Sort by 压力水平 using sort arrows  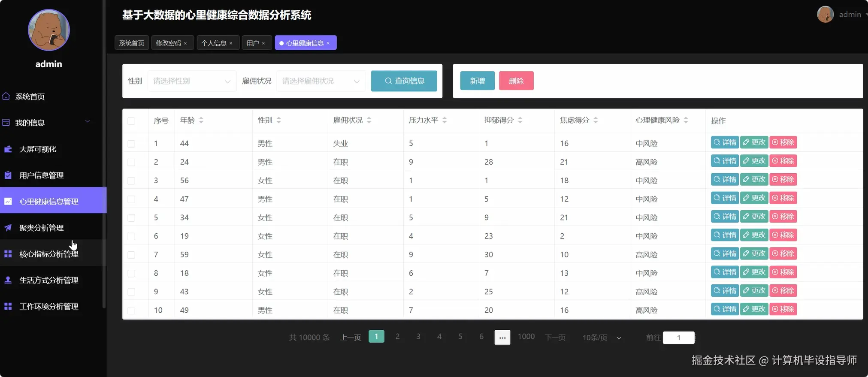point(445,121)
